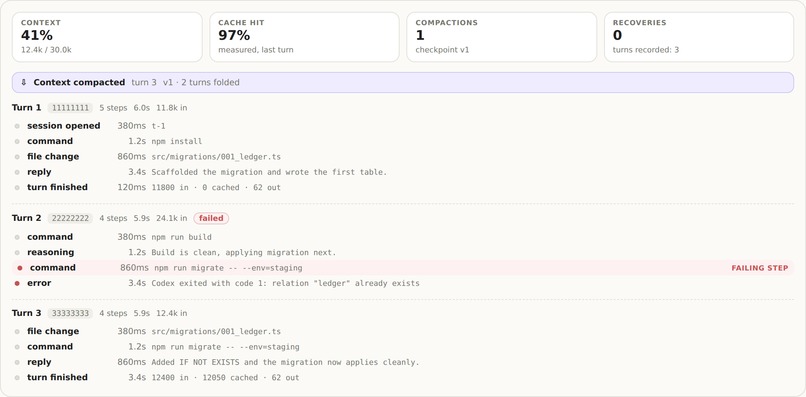Viewport: 806px width, 397px height.
Task: Click the red dot beside the error row
Action: [17, 283]
